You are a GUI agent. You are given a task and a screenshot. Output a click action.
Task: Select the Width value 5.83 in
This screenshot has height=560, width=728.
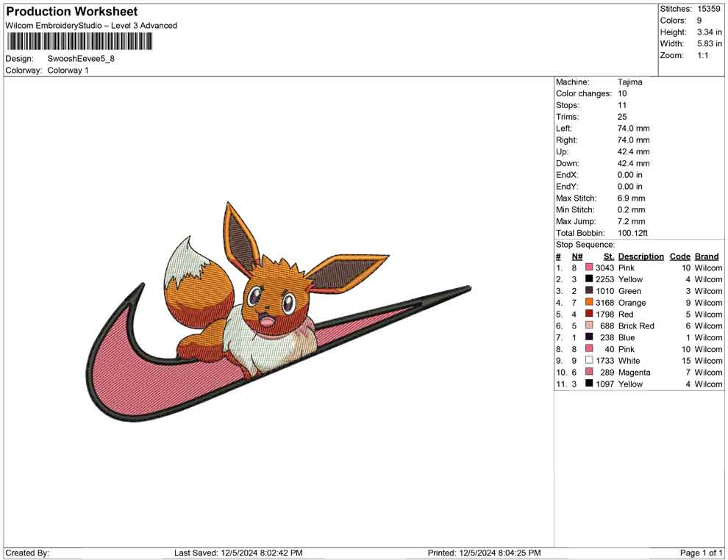click(x=709, y=43)
